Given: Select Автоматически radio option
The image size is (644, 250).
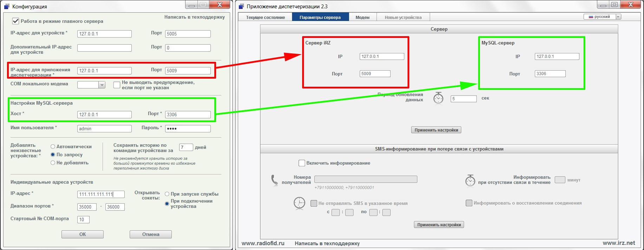Looking at the screenshot, I should 53,147.
